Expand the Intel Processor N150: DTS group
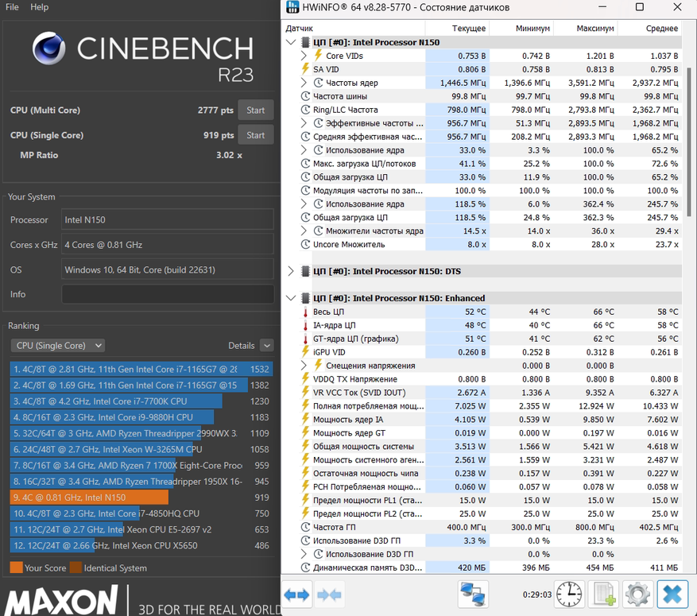The width and height of the screenshot is (697, 616). tap(291, 271)
